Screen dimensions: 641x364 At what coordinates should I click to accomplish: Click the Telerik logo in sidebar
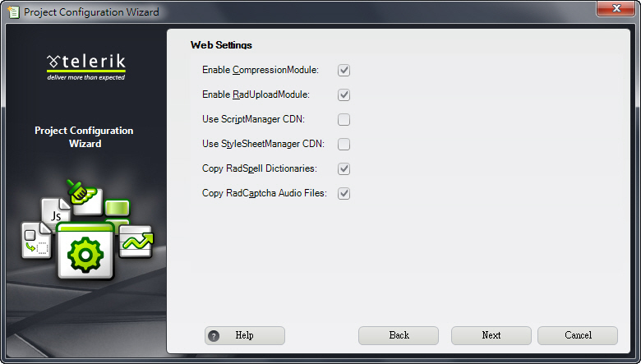click(85, 67)
